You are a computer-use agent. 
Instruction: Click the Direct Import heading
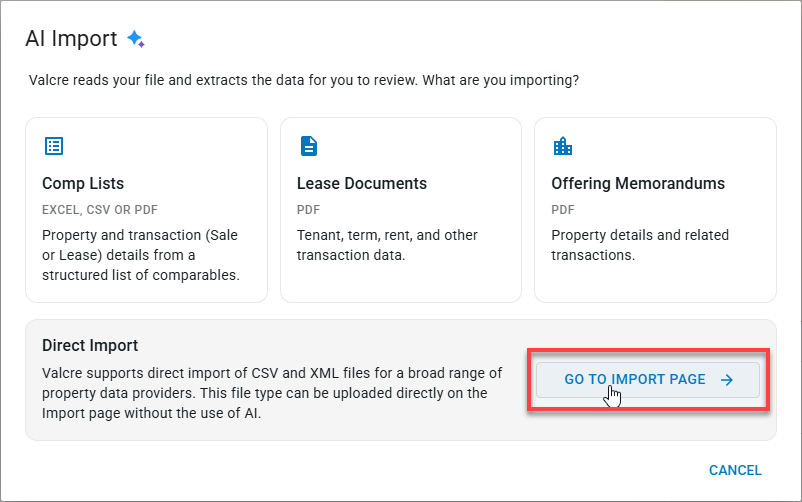90,345
